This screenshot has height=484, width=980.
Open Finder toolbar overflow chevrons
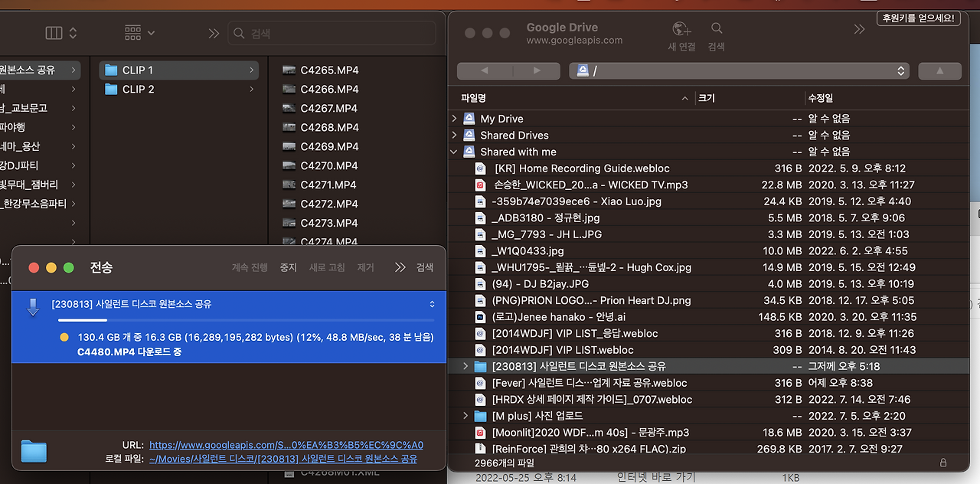[x=214, y=33]
